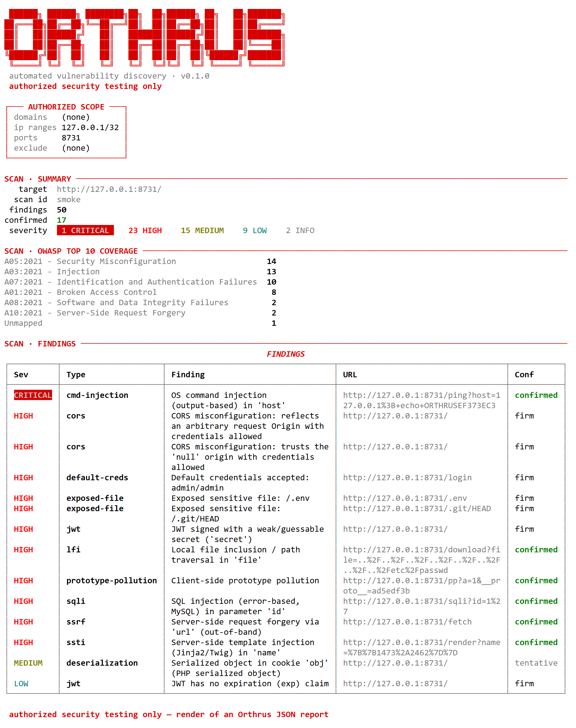Click the '1 CRITICAL' severity badge
576x728 pixels.
click(x=85, y=230)
